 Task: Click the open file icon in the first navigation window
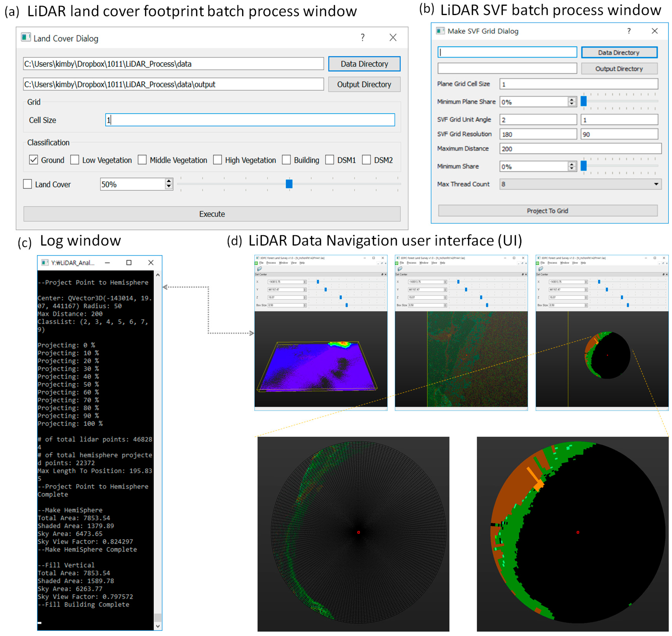coord(260,269)
